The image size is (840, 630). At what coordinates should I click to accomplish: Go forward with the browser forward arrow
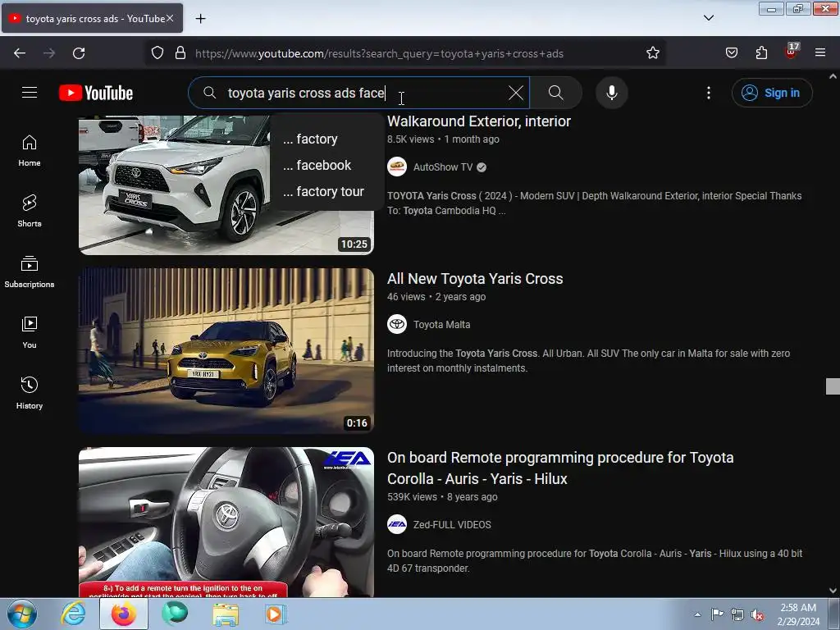coord(49,53)
